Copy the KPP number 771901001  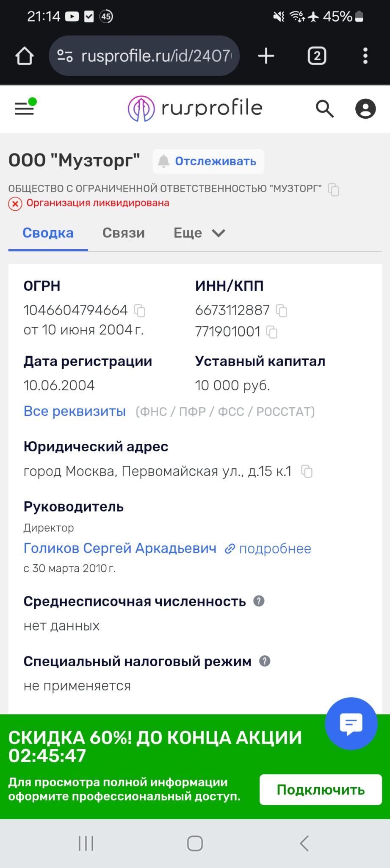click(x=271, y=332)
